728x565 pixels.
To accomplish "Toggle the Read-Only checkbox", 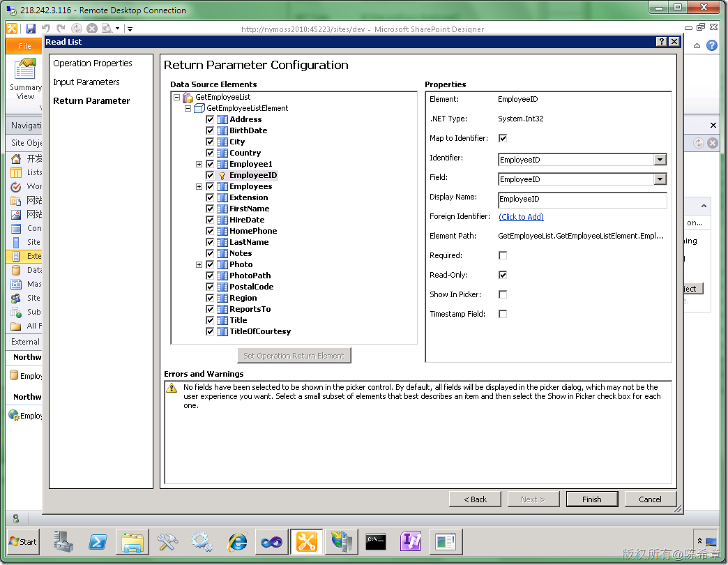I will (x=502, y=275).
